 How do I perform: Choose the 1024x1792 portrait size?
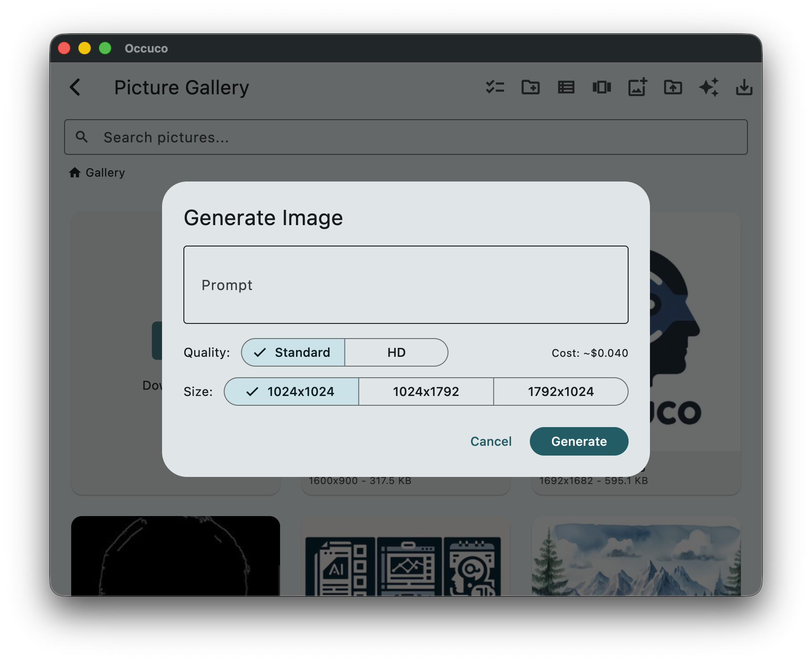coord(426,392)
